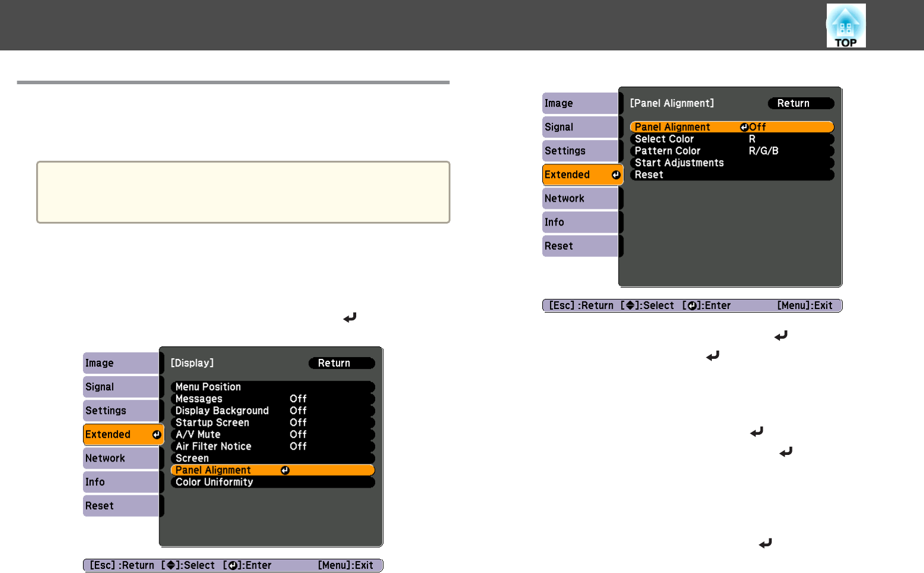This screenshot has height=573, width=924.
Task: Select the Settings tab in the Display menu
Action: click(x=123, y=410)
